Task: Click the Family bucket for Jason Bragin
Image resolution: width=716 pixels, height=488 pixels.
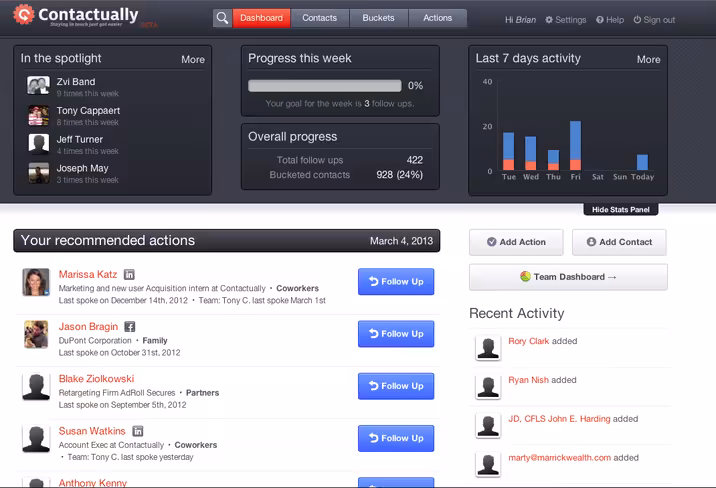Action: click(155, 341)
